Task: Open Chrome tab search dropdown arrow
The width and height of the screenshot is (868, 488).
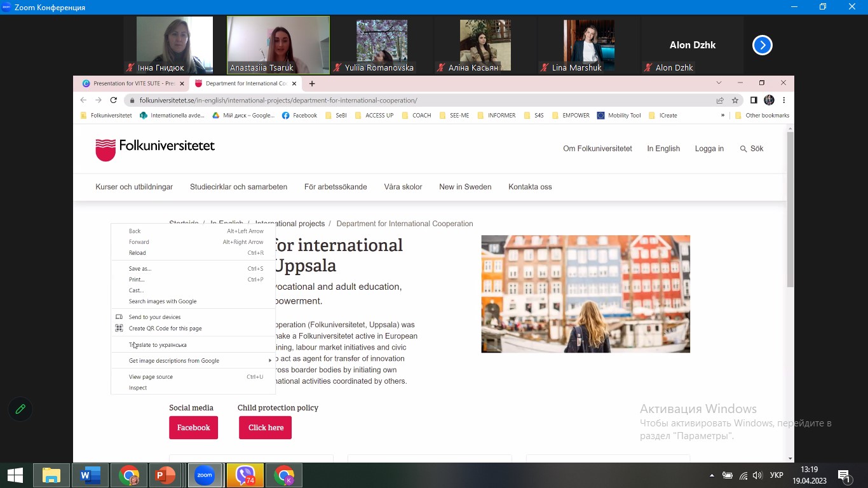Action: 719,83
